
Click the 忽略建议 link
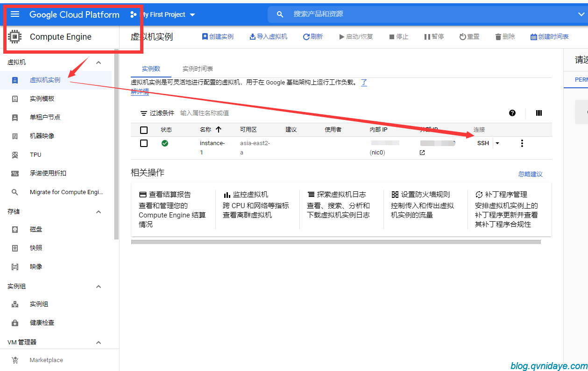tap(531, 174)
